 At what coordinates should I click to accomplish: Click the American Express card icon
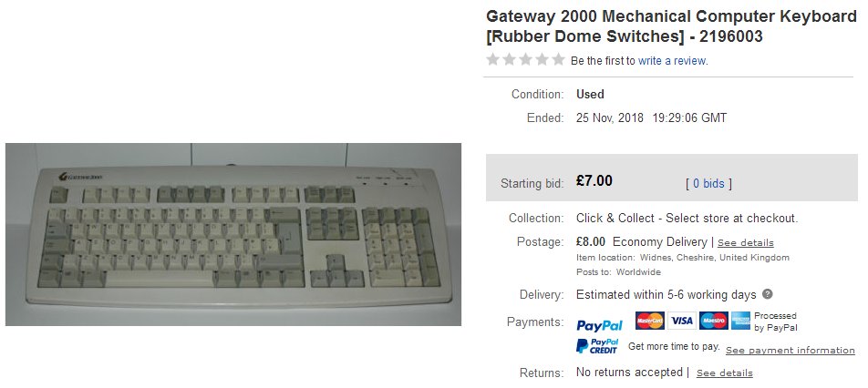click(740, 321)
